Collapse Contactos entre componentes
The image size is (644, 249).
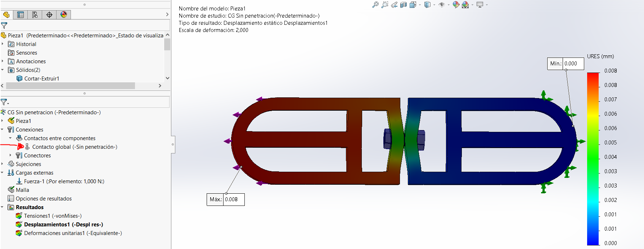tap(10, 138)
